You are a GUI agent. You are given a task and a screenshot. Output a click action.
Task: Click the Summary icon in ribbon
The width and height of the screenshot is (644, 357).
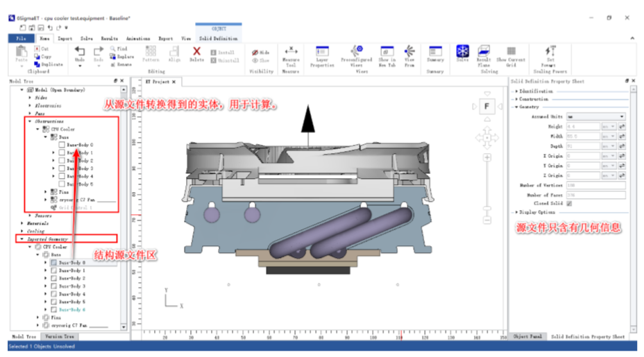tap(435, 55)
